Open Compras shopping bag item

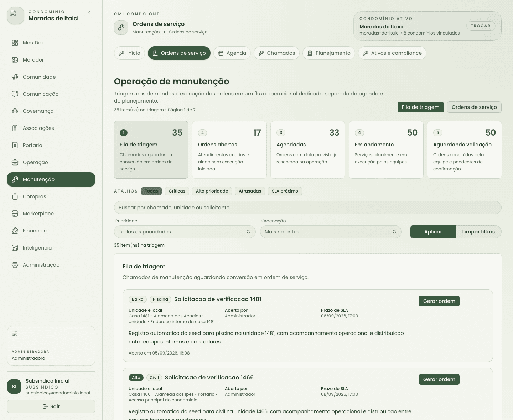[51, 196]
